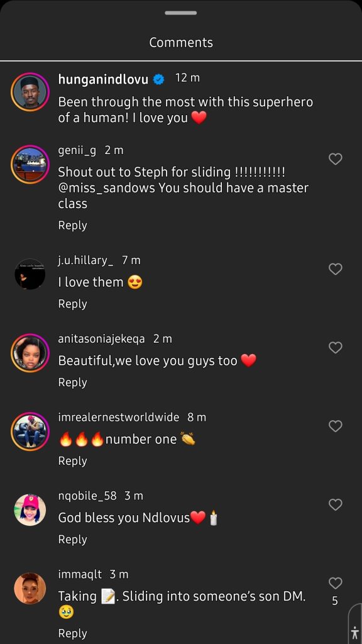Open hunganindlovu's profile from username
This screenshot has width=362, height=644.
103,79
